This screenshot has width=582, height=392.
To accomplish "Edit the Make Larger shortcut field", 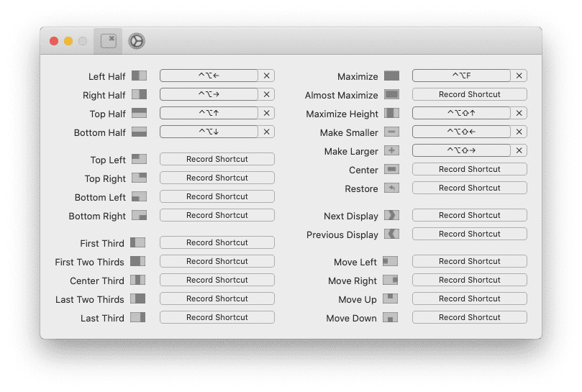I will pyautogui.click(x=461, y=150).
